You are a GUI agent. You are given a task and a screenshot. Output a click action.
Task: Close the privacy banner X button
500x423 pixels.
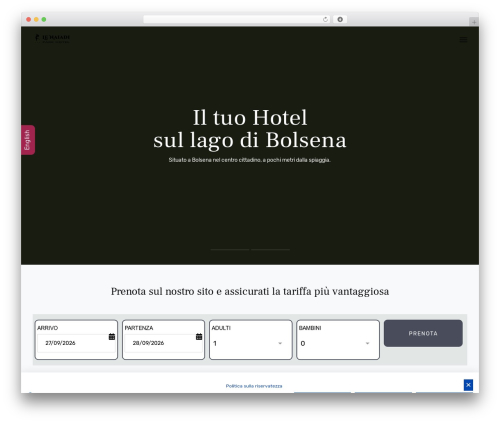pos(468,385)
